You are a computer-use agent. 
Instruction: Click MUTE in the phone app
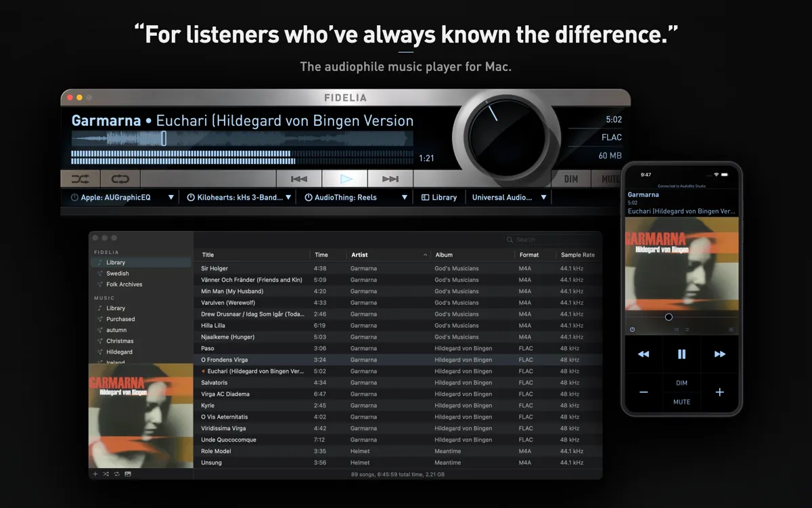681,402
